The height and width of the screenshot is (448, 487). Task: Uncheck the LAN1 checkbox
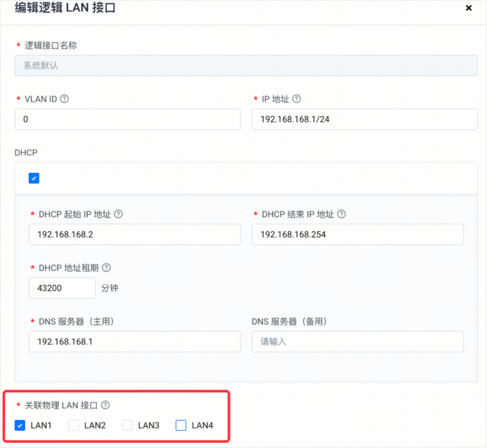(20, 426)
